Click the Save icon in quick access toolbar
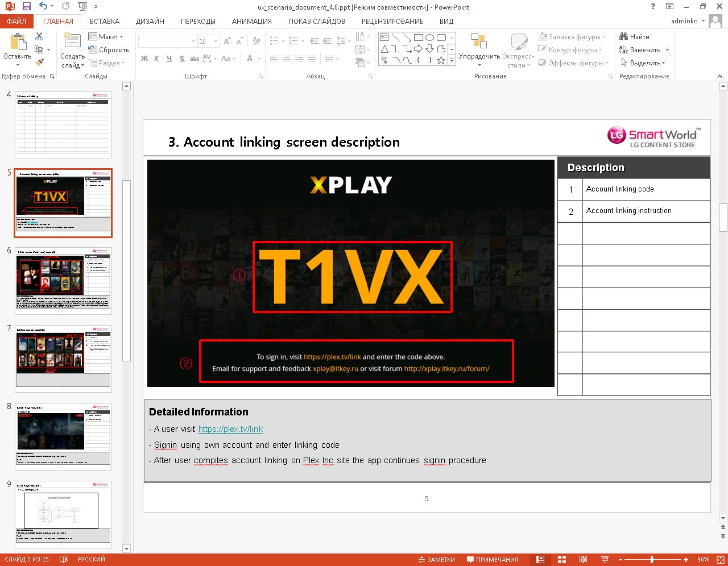Image resolution: width=728 pixels, height=566 pixels. tap(27, 7)
